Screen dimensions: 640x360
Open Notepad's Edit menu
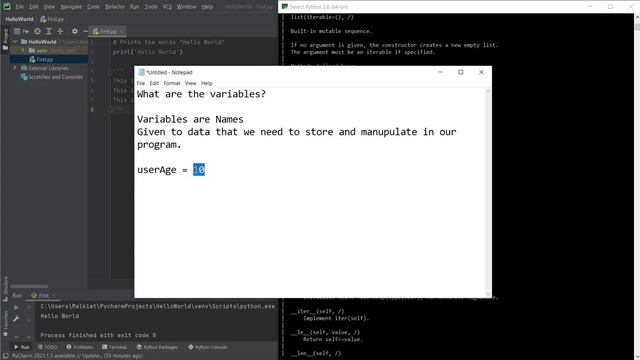154,83
